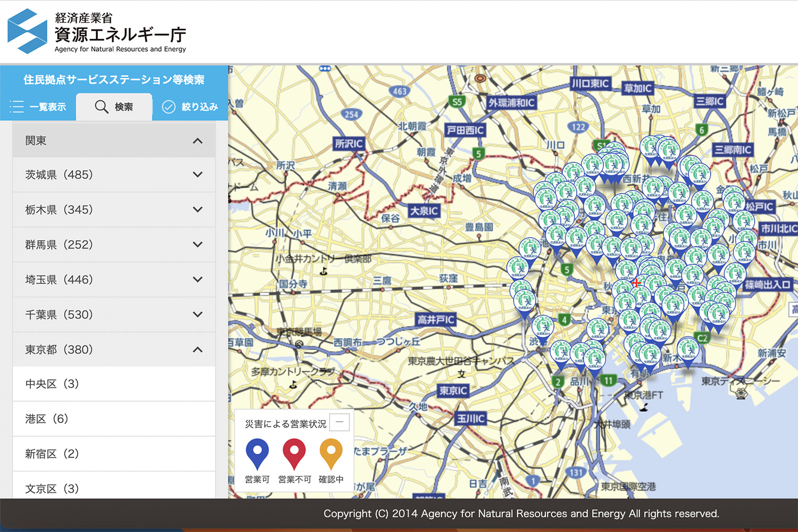Switch to the 絞り込み tab
Image resolution: width=798 pixels, height=532 pixels.
[190, 107]
